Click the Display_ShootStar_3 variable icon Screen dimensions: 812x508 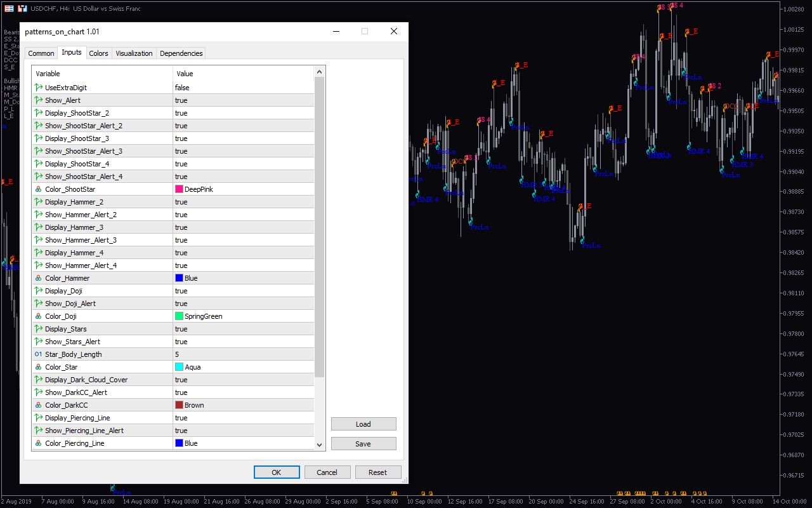tap(39, 138)
